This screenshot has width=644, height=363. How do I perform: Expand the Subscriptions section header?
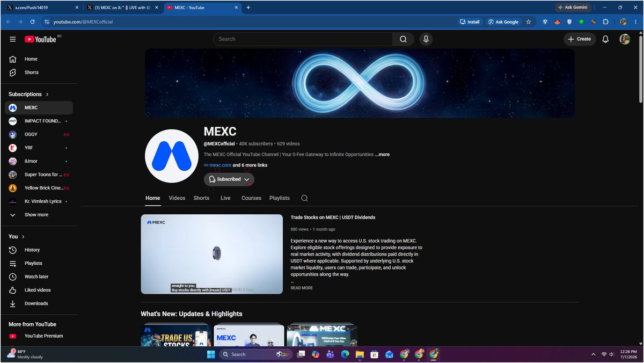29,94
